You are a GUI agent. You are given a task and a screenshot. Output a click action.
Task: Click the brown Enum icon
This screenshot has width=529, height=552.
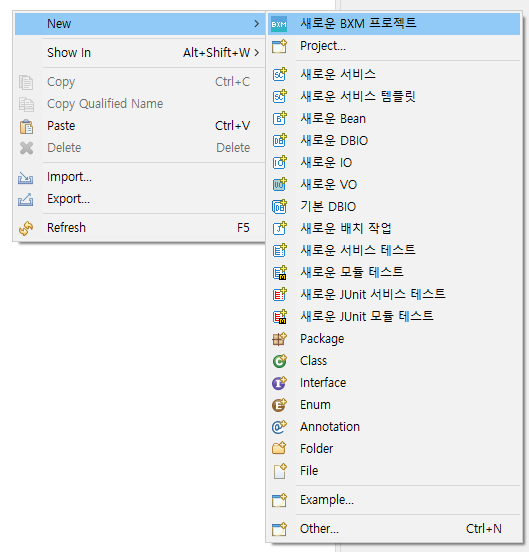279,405
